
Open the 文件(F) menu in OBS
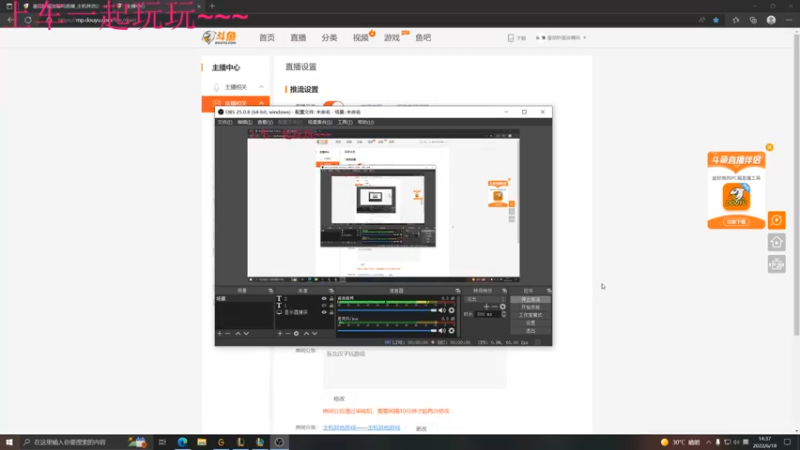pos(224,122)
